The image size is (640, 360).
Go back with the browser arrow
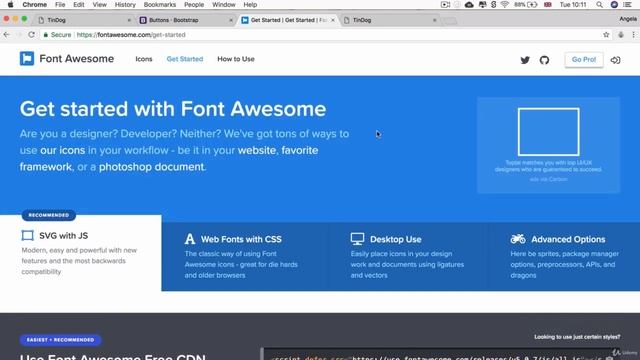[7, 35]
